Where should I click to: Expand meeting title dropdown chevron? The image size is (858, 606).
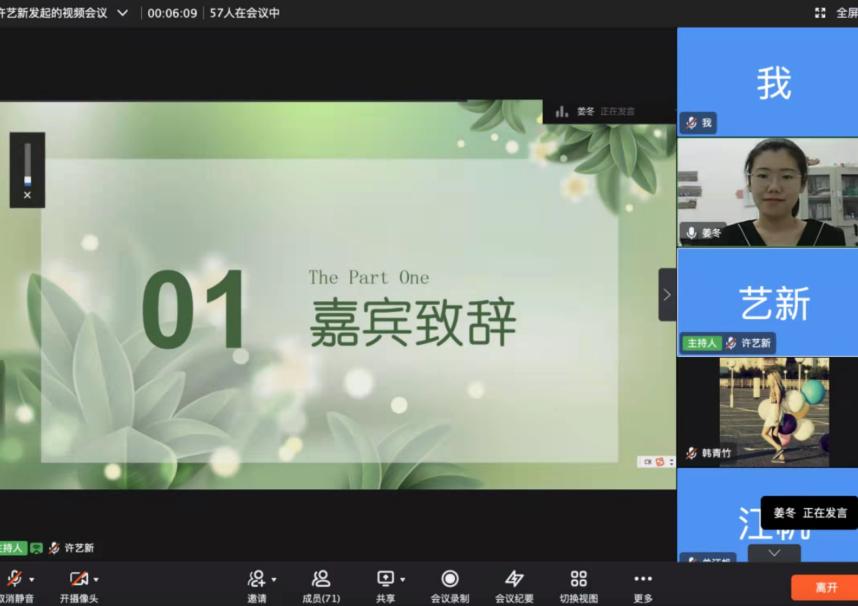click(123, 13)
